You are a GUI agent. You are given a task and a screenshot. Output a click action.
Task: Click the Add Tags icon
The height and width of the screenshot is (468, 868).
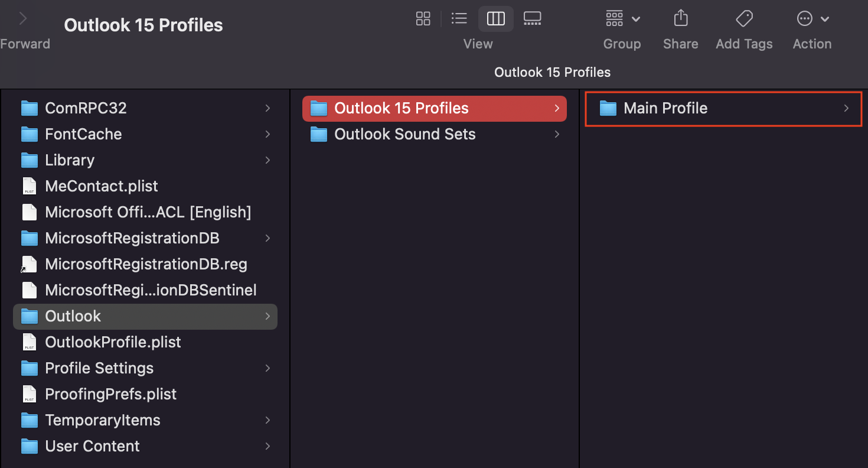744,19
